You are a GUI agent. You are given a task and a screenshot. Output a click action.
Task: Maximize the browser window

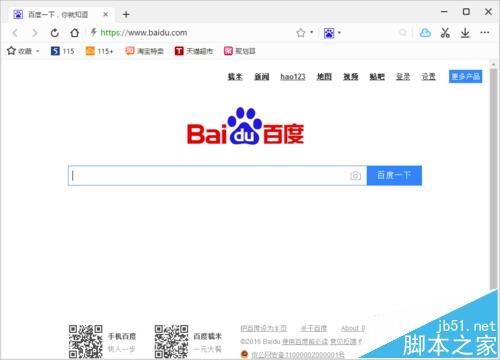466,12
